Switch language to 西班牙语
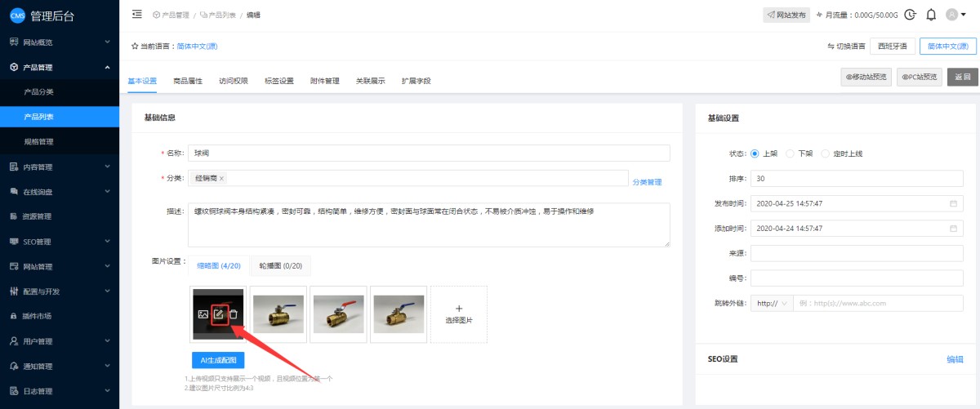 point(893,47)
